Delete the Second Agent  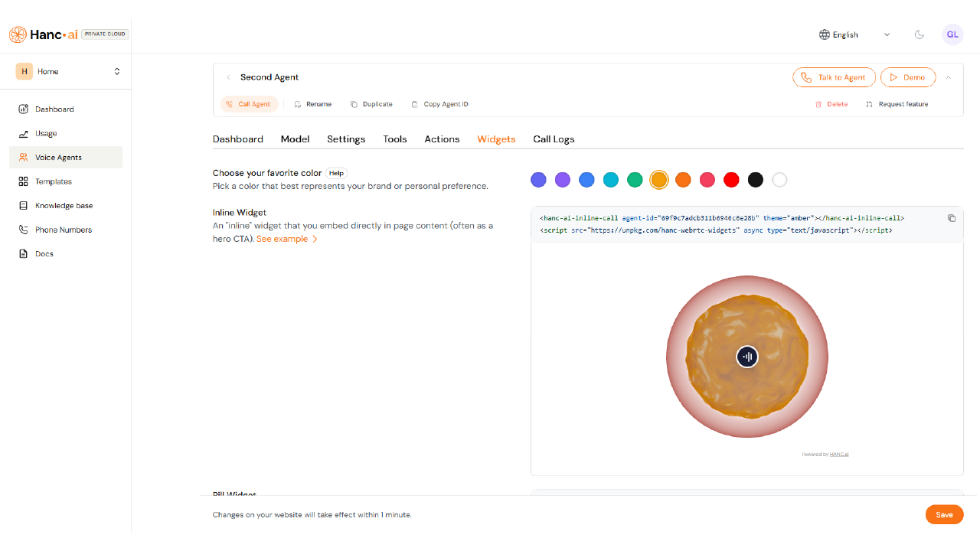click(x=831, y=104)
